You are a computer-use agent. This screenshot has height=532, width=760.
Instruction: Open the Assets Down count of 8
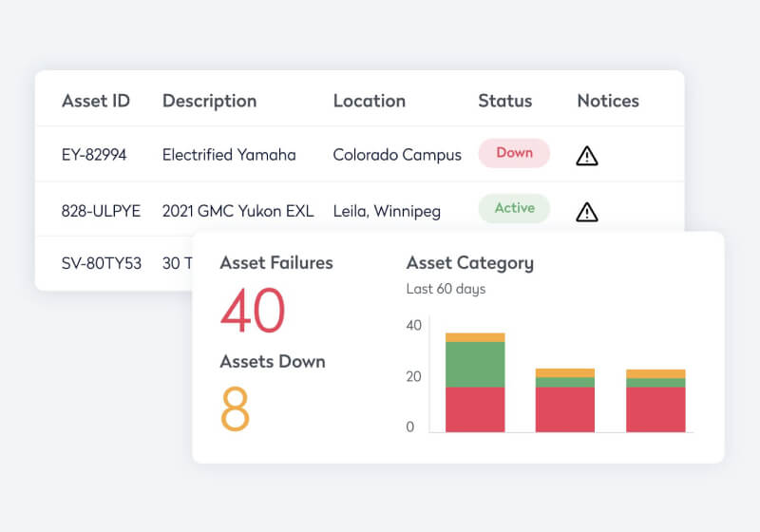pos(236,408)
